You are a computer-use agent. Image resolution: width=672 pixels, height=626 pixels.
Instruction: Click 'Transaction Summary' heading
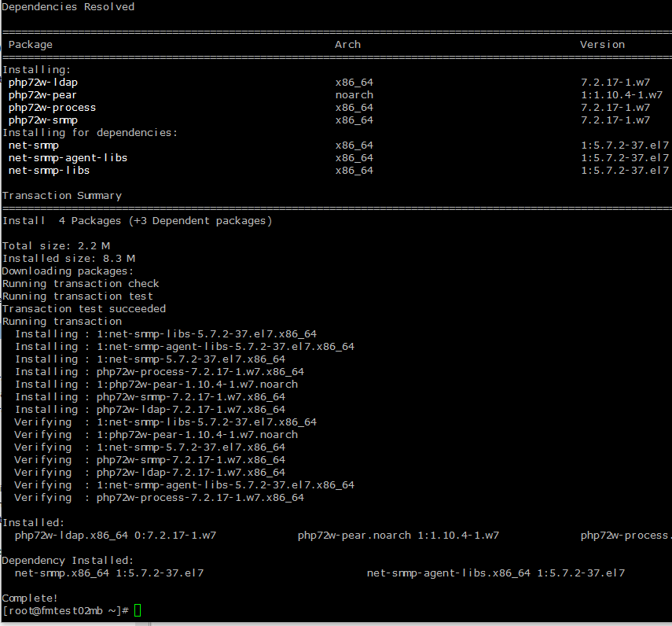[x=62, y=196]
